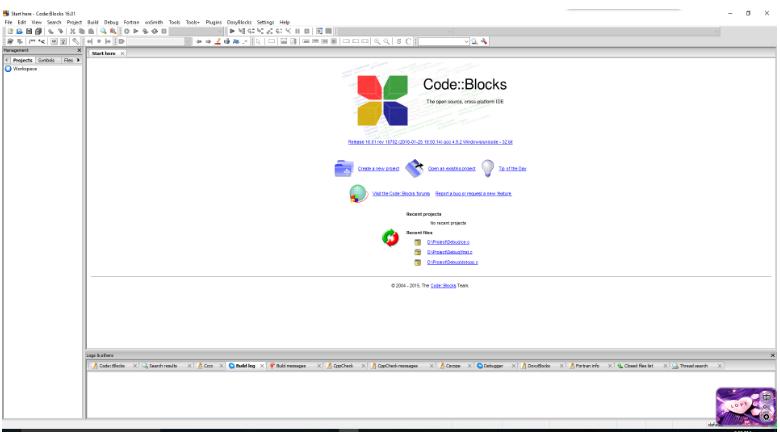Click the Rebuild toolbar icon
The width and height of the screenshot is (780, 438).
tap(155, 31)
